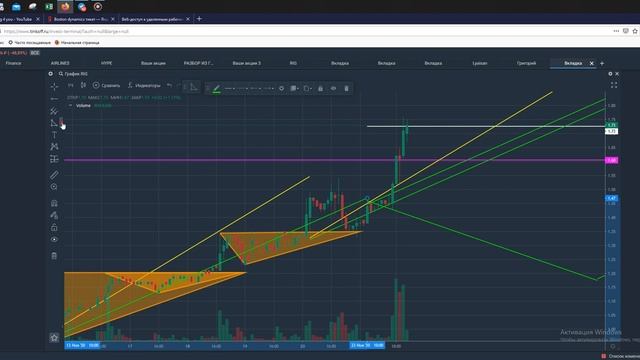
Task: Open browser page actions three-dot menu
Action: (x=616, y=31)
